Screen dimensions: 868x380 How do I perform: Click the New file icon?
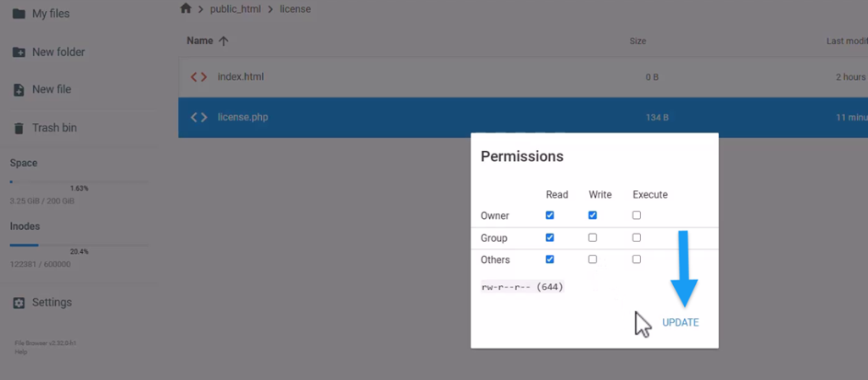(x=19, y=90)
